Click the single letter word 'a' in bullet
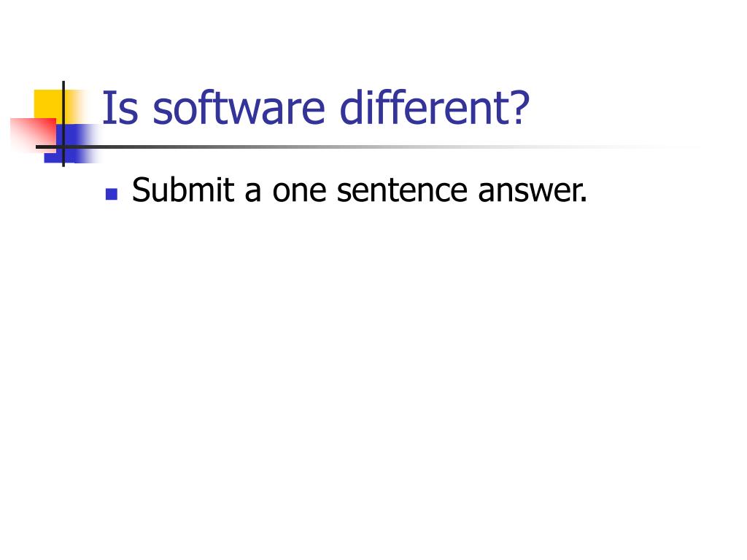The width and height of the screenshot is (747, 560). pos(253,192)
